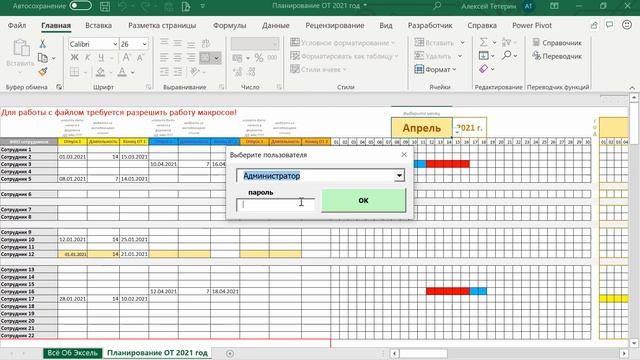
Task: Switch to sheet Всё Об Эксель
Action: [73, 353]
